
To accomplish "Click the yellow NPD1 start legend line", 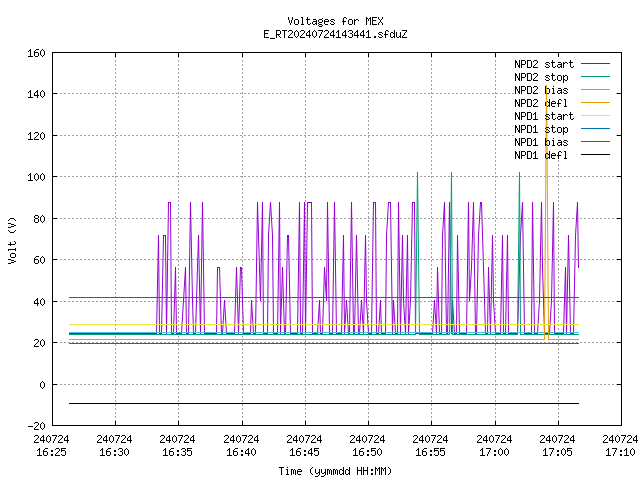I will pyautogui.click(x=595, y=116).
